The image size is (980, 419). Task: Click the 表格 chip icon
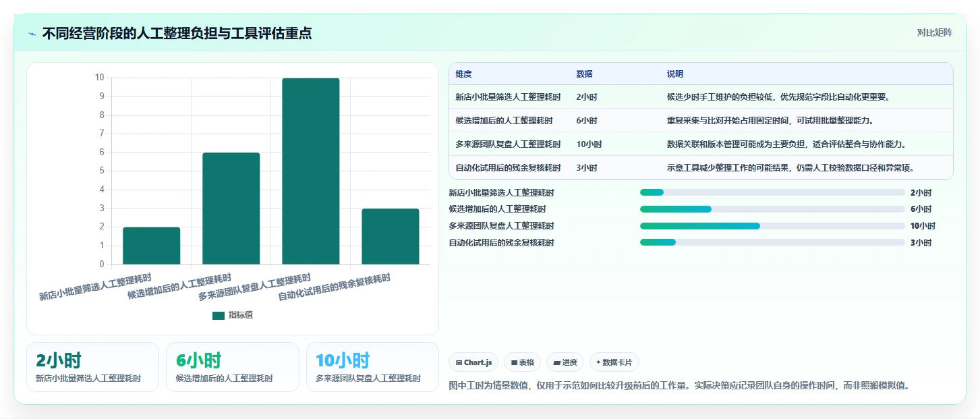coord(514,363)
